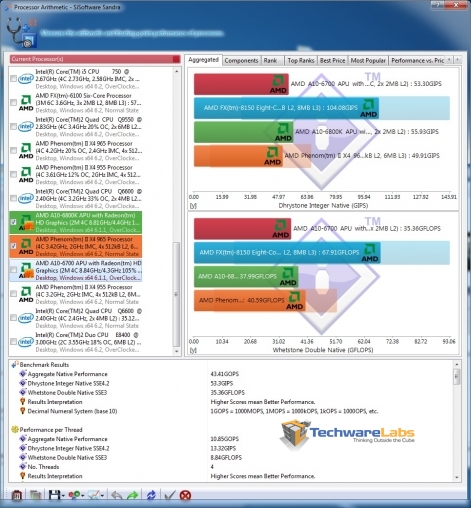Screen dimensions: 471x508
Task: Switch to the Components tab
Action: (241, 60)
